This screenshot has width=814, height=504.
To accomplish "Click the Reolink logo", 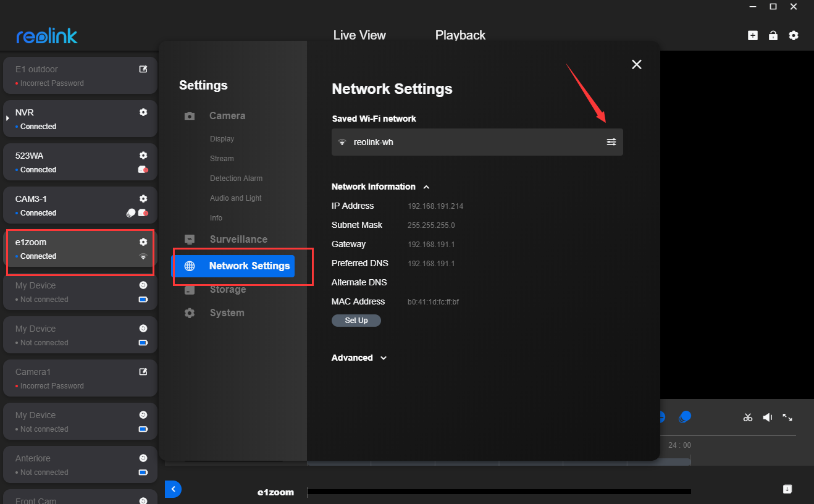I will click(x=47, y=36).
